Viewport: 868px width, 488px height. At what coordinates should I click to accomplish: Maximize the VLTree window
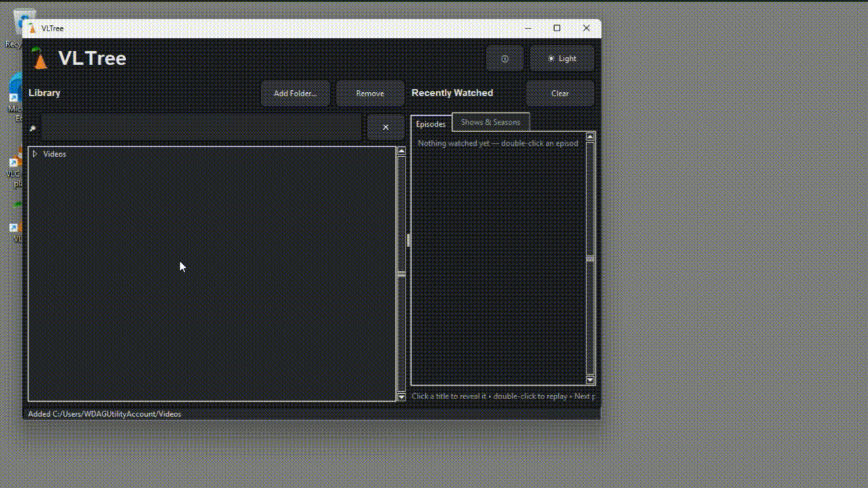coord(557,28)
